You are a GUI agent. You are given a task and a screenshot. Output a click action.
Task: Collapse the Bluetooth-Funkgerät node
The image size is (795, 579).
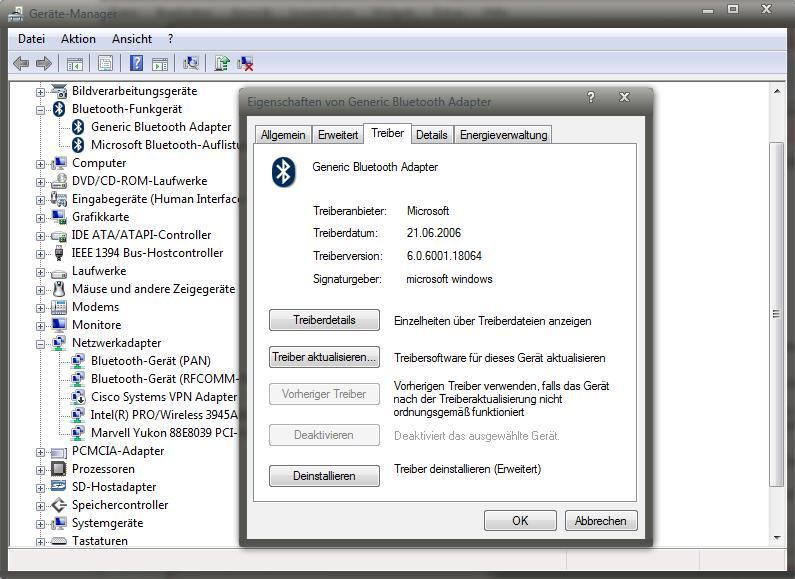tap(40, 110)
